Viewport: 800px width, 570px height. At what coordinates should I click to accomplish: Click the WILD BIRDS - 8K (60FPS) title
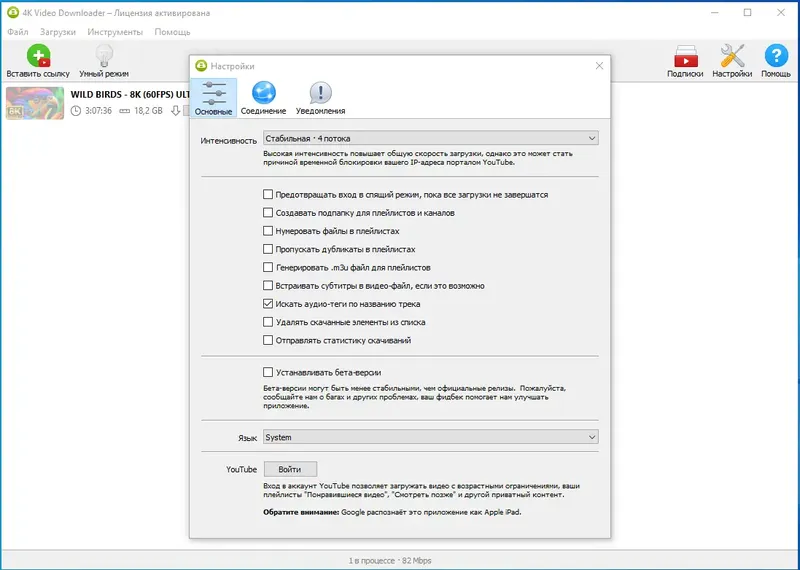130,94
